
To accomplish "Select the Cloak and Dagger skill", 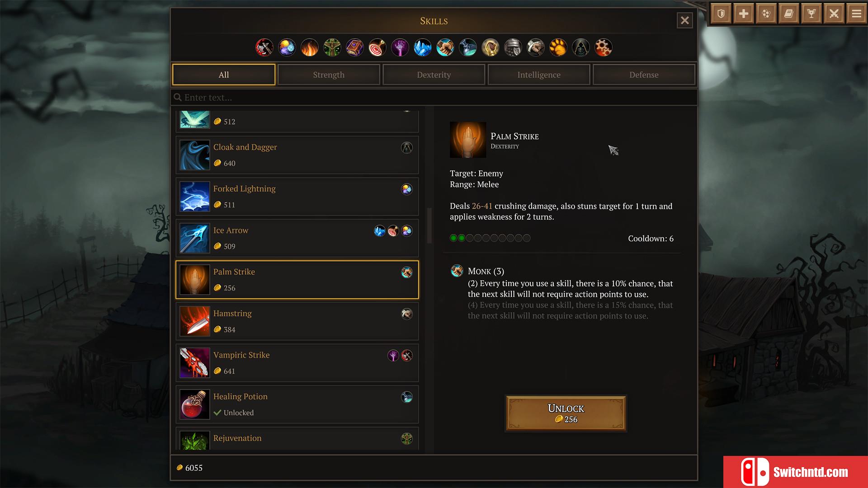I will click(x=297, y=155).
